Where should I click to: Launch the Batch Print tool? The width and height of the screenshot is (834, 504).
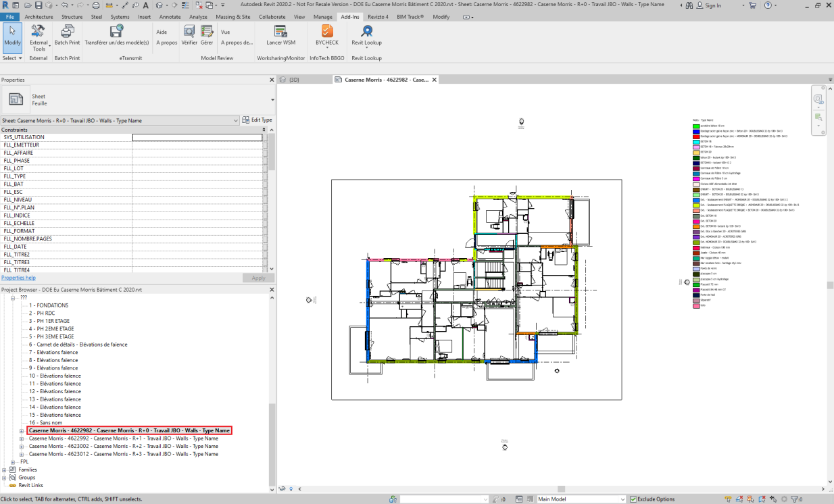[x=67, y=35]
